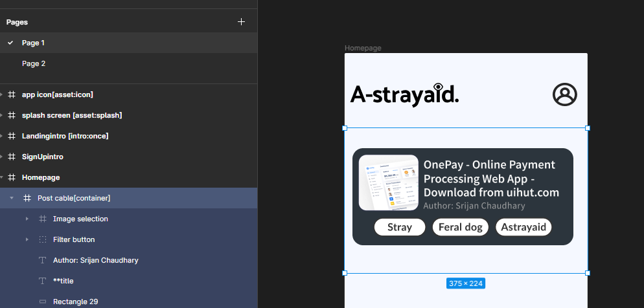Image resolution: width=644 pixels, height=308 pixels.
Task: Expand the app icon[asset:icon] frame
Action: click(2, 94)
